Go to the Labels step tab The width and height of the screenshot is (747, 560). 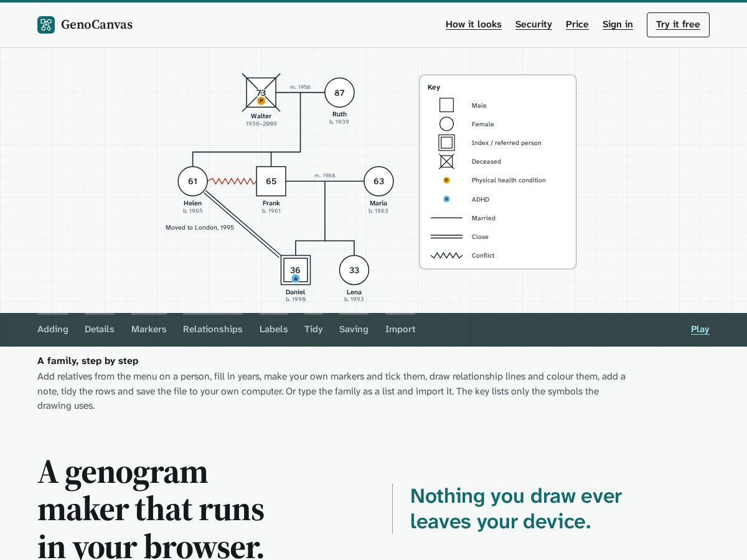274,329
